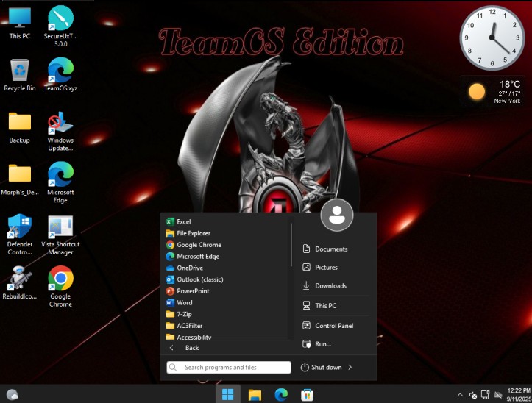Click the crossed-out cloud tray icon
532x403 pixels.
pos(497,395)
